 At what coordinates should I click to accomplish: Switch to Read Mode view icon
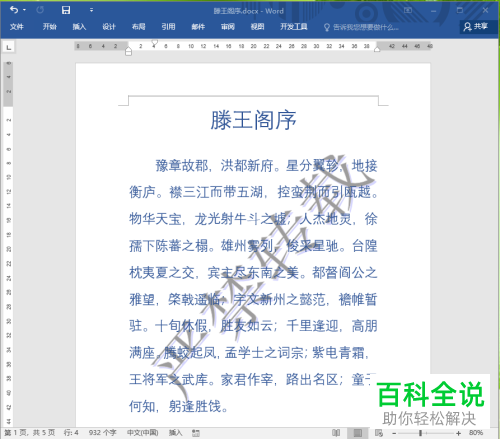coord(336,433)
